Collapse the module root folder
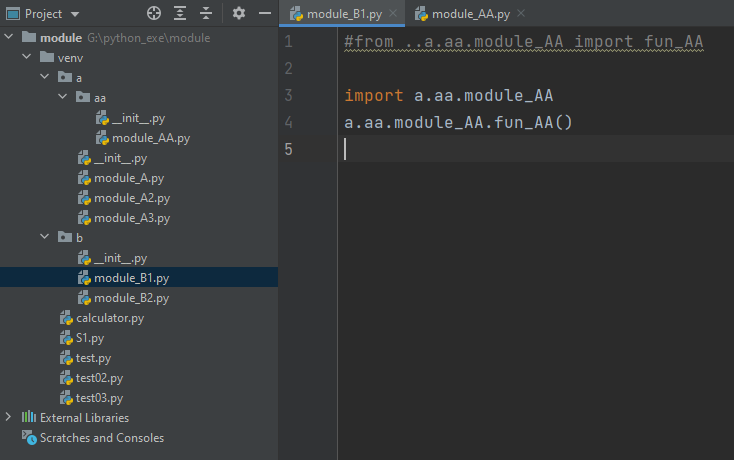The height and width of the screenshot is (460, 734). click(x=9, y=37)
